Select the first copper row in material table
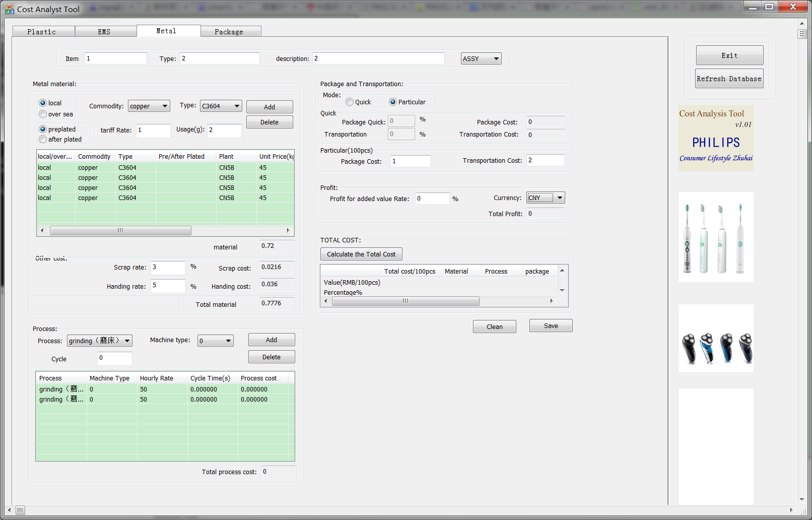The width and height of the screenshot is (812, 520). (x=165, y=167)
